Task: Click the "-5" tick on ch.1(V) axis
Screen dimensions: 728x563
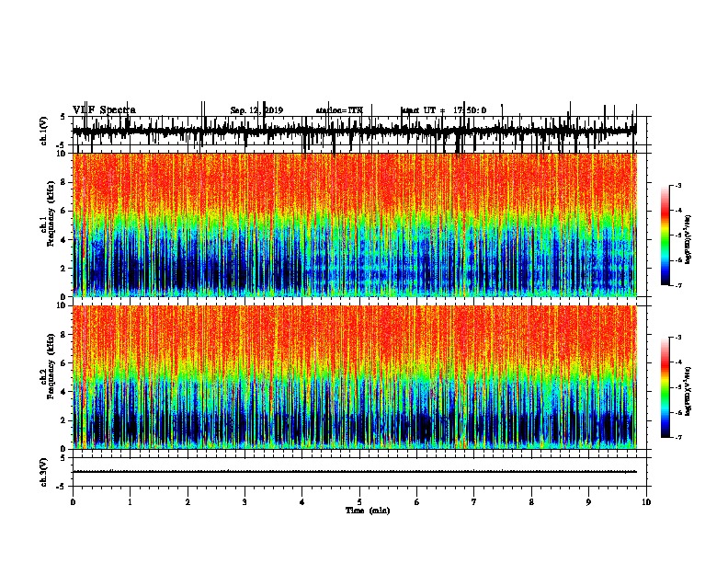Action: [62, 145]
